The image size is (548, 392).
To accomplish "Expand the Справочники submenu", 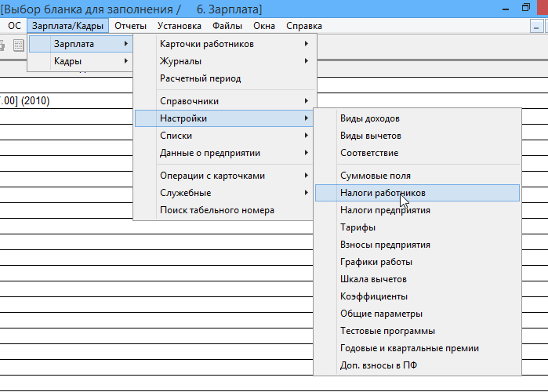I will click(x=225, y=101).
